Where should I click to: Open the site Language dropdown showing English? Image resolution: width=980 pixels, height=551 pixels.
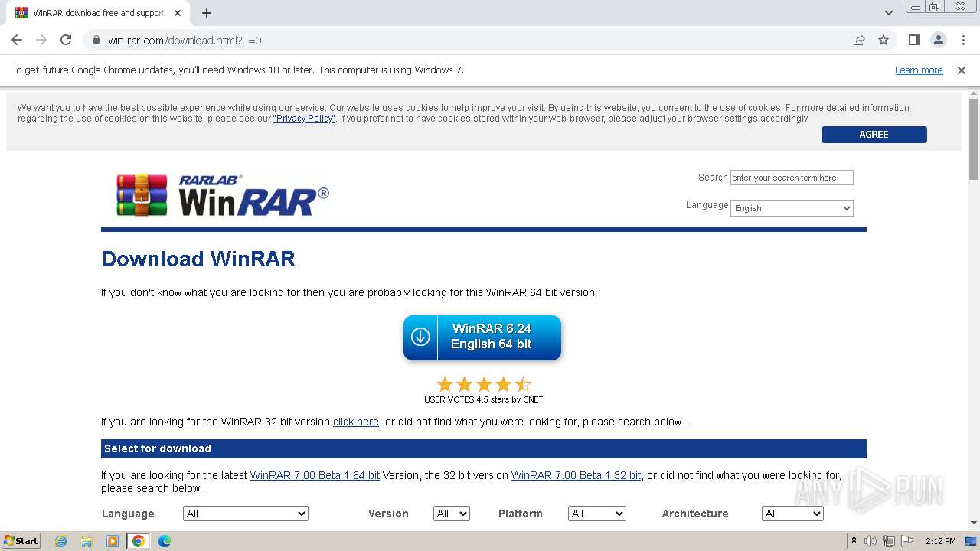792,208
